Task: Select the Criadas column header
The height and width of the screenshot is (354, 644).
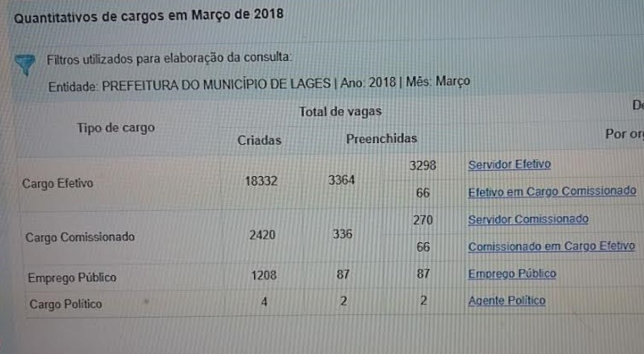Action: click(259, 141)
